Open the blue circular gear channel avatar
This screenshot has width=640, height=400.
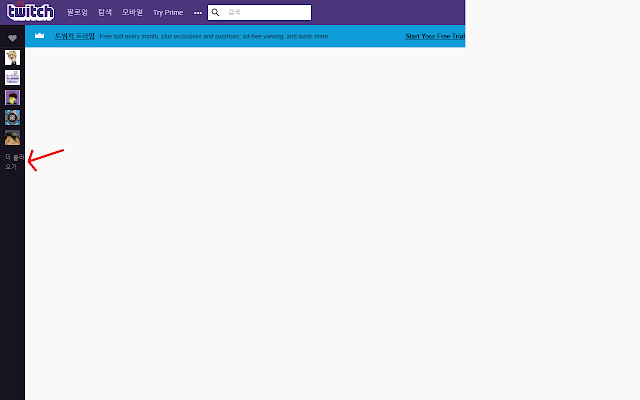pyautogui.click(x=12, y=118)
